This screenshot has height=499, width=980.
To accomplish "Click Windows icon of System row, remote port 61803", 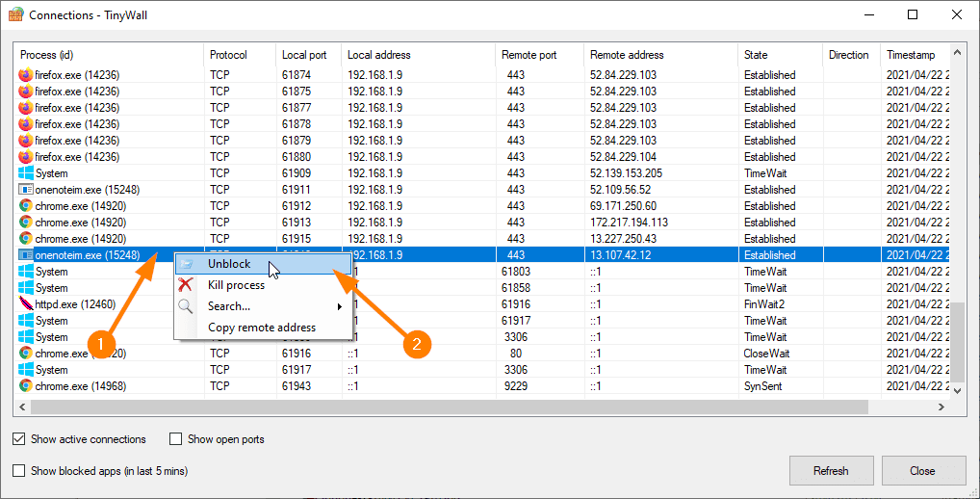I will click(x=26, y=272).
